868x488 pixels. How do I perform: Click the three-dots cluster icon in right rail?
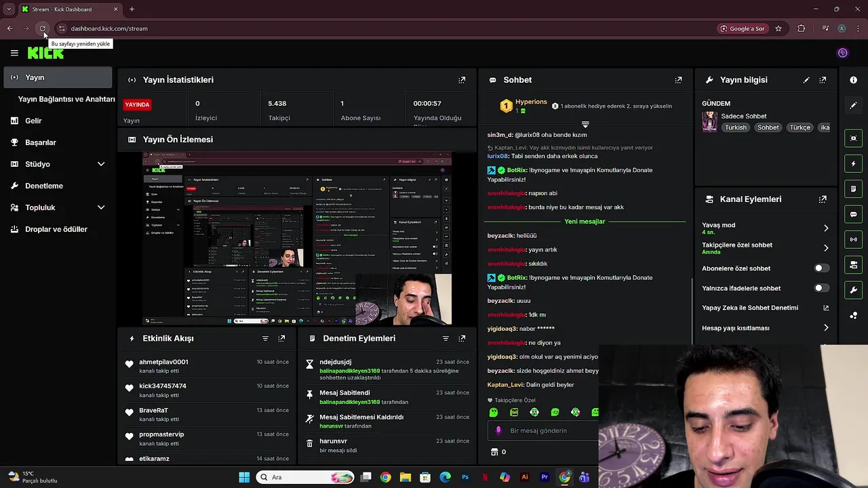point(853,315)
